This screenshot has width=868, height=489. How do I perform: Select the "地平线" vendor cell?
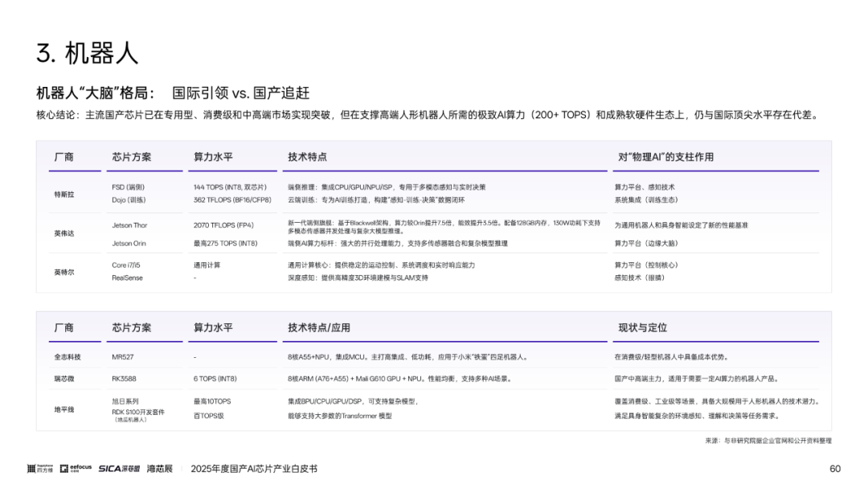click(64, 410)
